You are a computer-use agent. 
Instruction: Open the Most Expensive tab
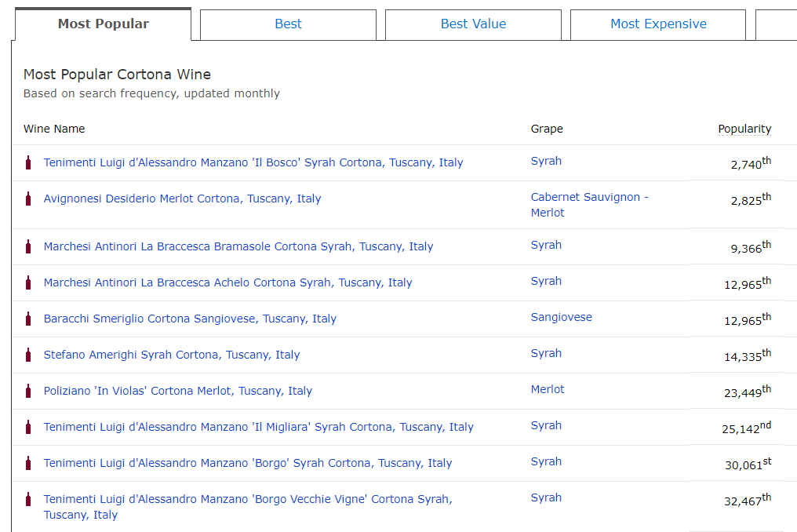(658, 24)
